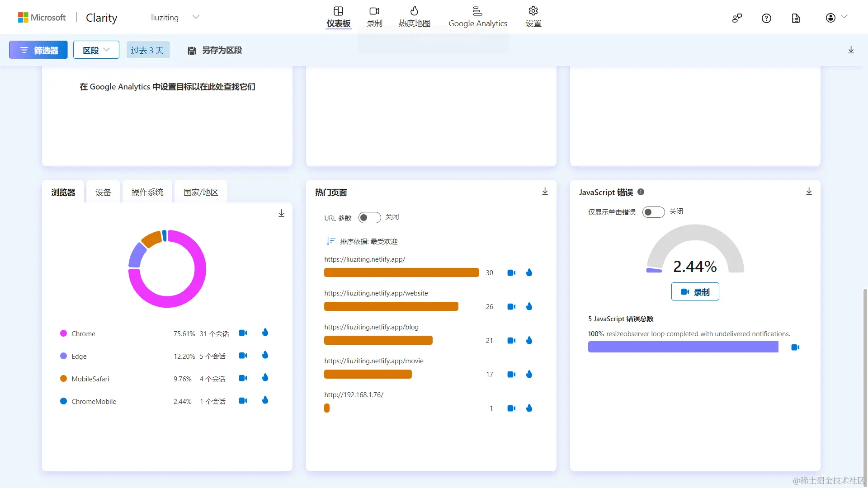This screenshot has width=868, height=488.
Task: Click the 筛选器 filter button
Action: pyautogui.click(x=38, y=50)
